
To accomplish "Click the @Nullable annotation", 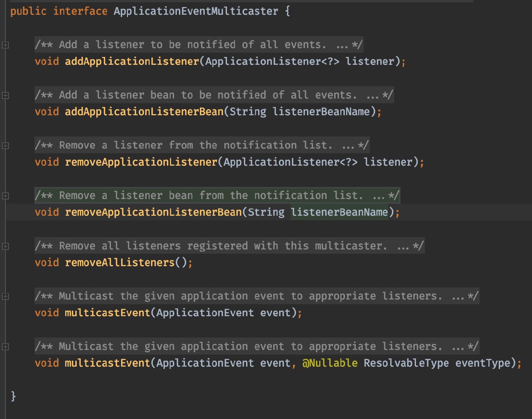I will pos(330,363).
